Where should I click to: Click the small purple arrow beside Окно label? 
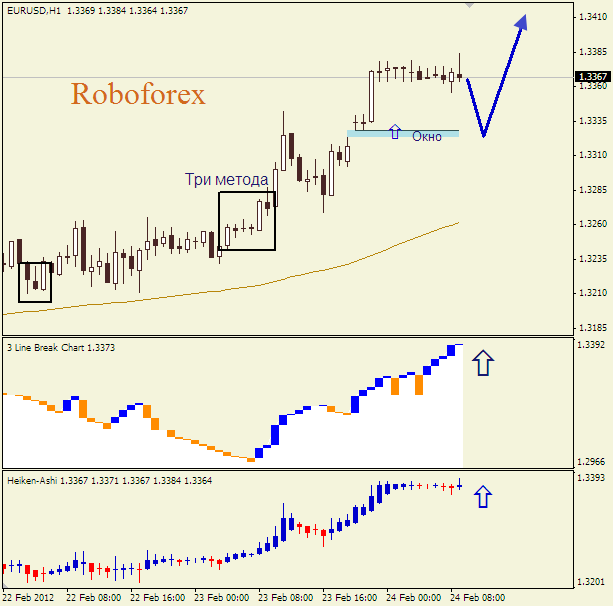[394, 131]
